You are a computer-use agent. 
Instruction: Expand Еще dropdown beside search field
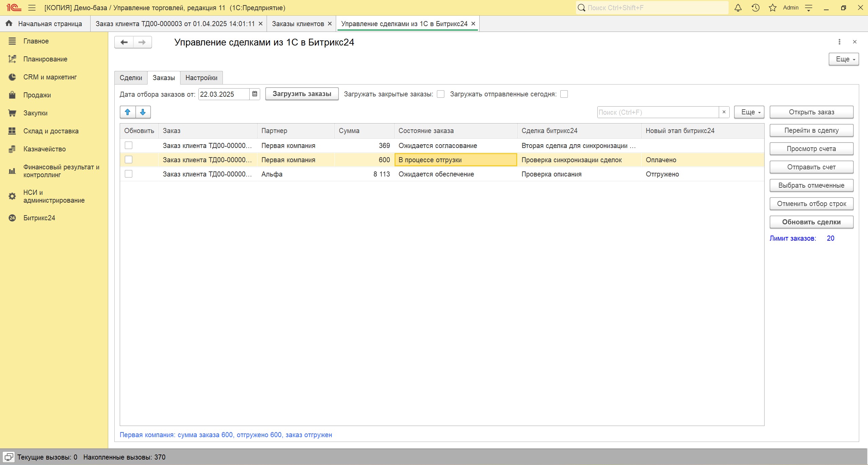tap(749, 112)
